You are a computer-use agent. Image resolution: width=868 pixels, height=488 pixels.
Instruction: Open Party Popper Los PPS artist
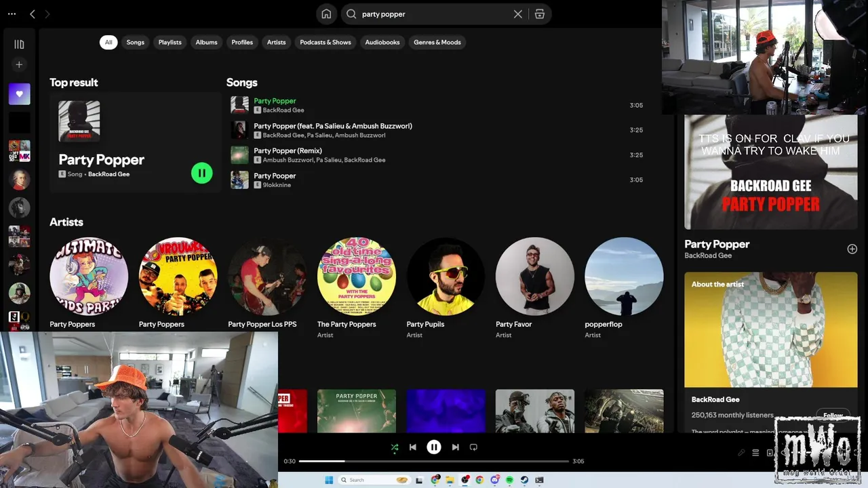pos(267,276)
